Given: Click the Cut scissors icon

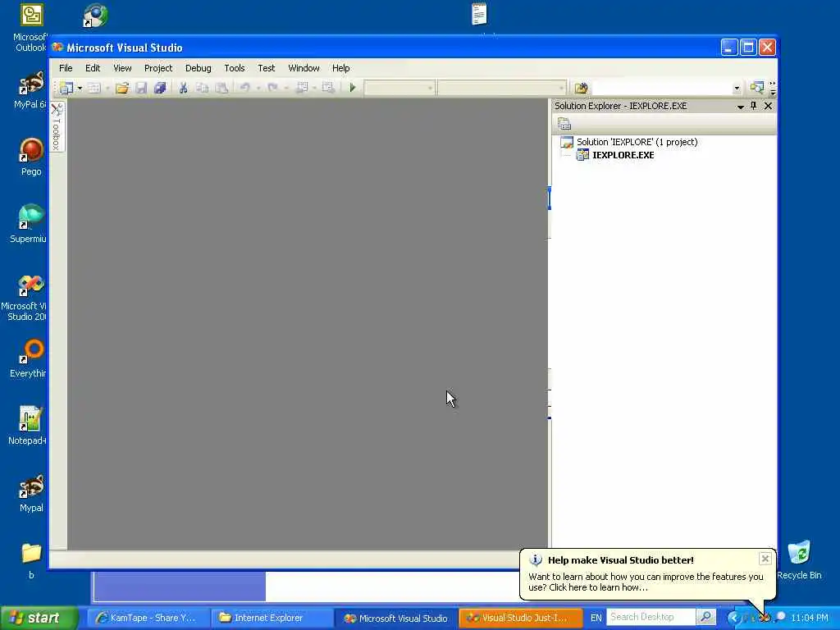Looking at the screenshot, I should [183, 88].
